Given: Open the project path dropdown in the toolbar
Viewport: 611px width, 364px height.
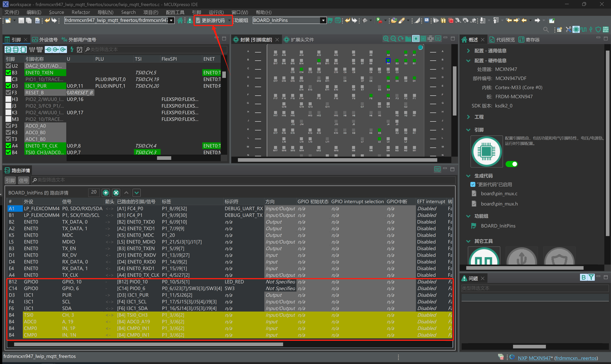Looking at the screenshot, I should point(171,21).
